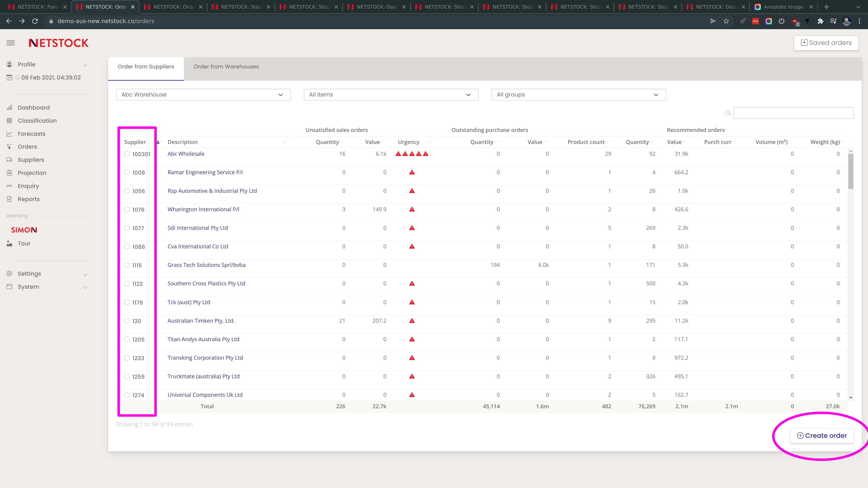Click the Reports document icon
868x488 pixels.
coord(9,199)
